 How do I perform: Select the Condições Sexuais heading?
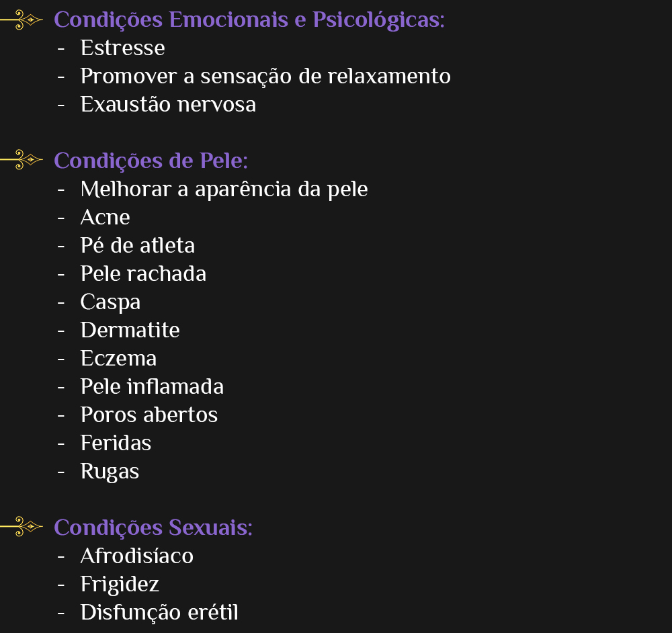pos(153,528)
